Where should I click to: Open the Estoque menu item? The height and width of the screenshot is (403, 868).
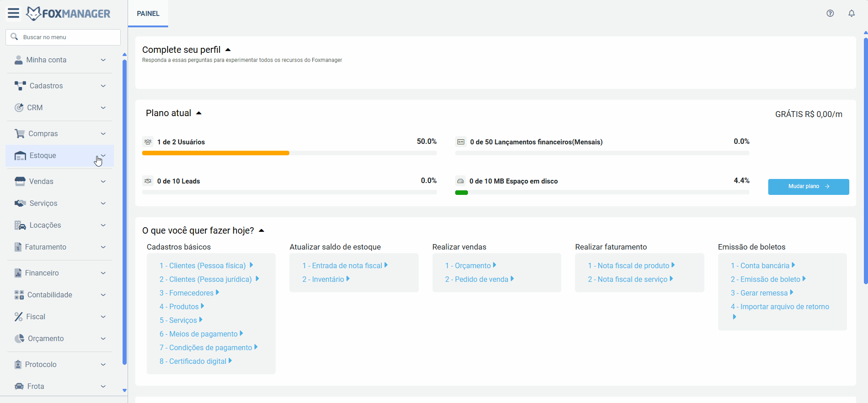pos(60,156)
